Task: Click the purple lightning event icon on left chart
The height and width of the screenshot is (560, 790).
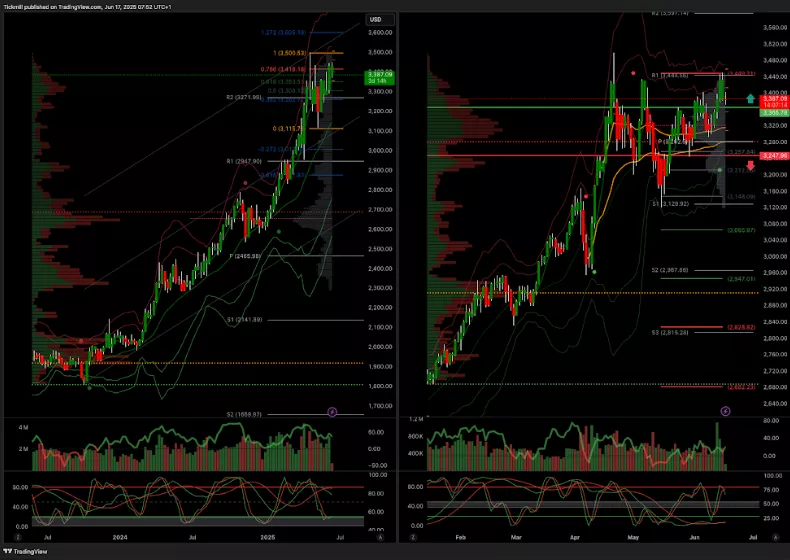Action: pos(333,411)
